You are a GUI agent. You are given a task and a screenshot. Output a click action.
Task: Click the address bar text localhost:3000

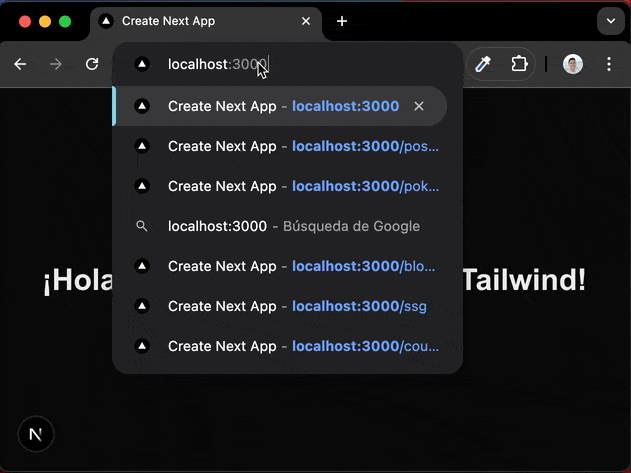[x=217, y=64]
